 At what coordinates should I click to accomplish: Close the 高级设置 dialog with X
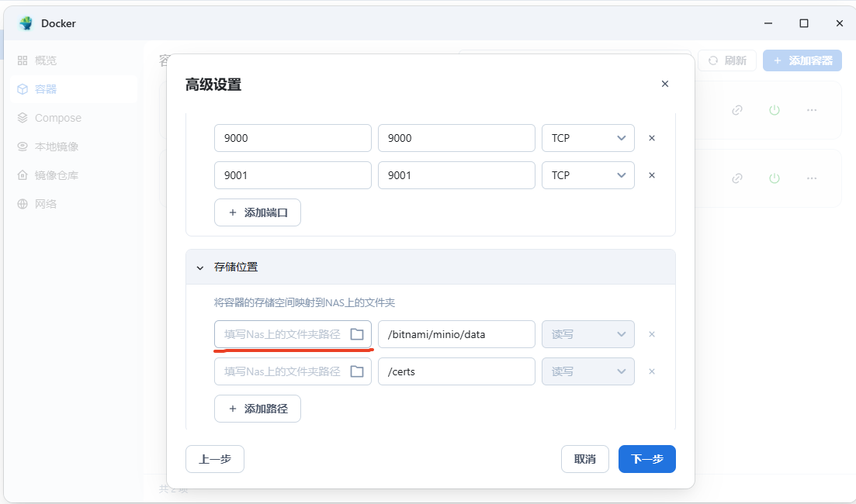pyautogui.click(x=665, y=84)
